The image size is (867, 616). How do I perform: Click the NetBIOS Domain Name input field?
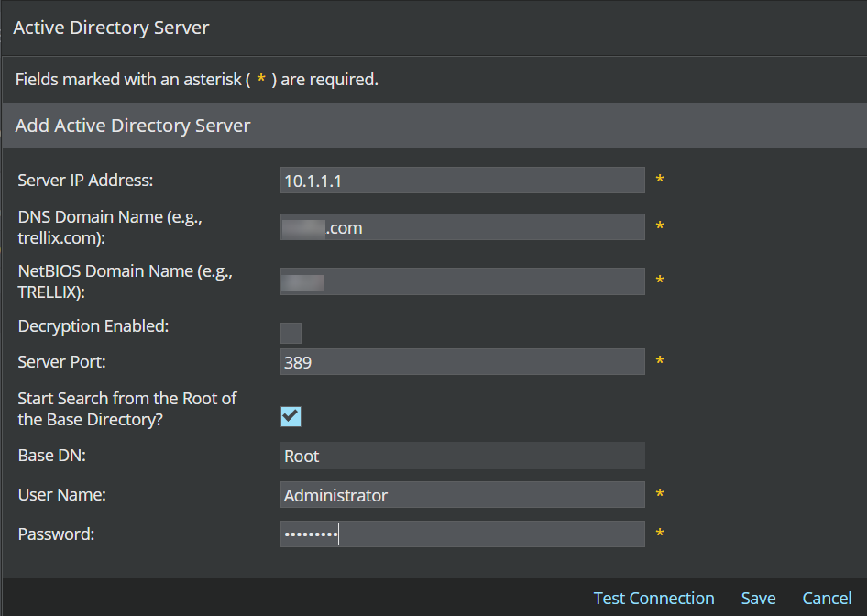tap(462, 281)
